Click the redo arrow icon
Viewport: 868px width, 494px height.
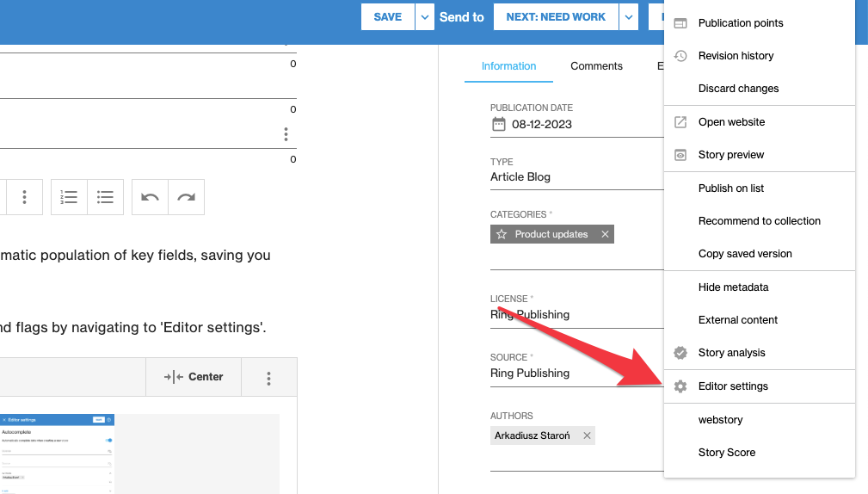pyautogui.click(x=186, y=197)
